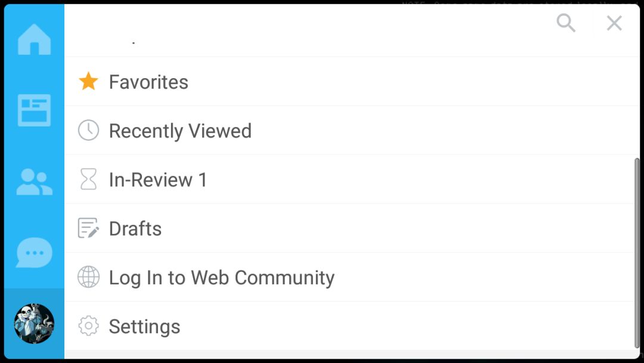Open the Recently Viewed list

coord(180,131)
